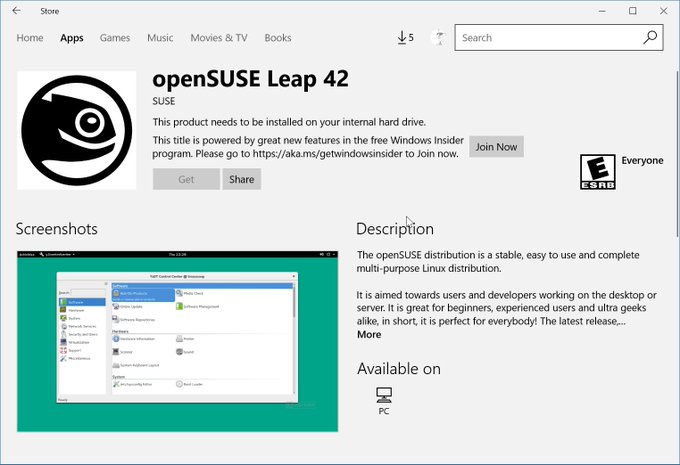Switch to the Apps tab

72,38
